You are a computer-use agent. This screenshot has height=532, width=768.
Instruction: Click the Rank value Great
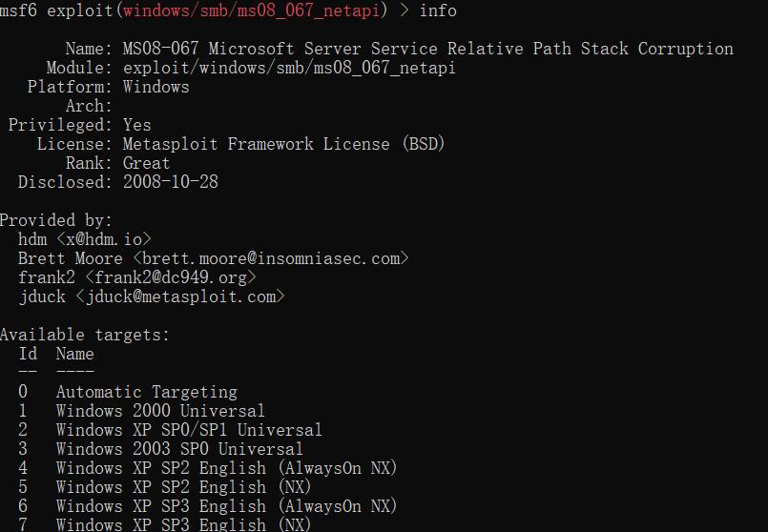[x=146, y=163]
